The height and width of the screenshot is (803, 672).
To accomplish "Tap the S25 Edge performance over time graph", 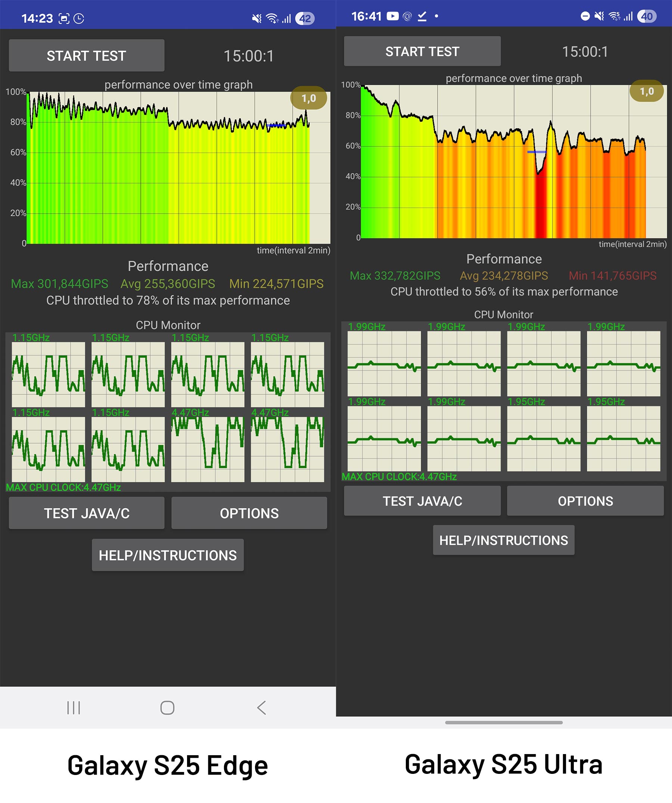I will pyautogui.click(x=179, y=167).
